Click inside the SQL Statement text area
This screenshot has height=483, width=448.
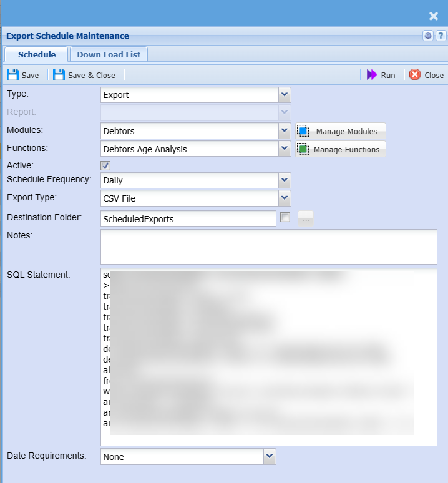pos(268,357)
